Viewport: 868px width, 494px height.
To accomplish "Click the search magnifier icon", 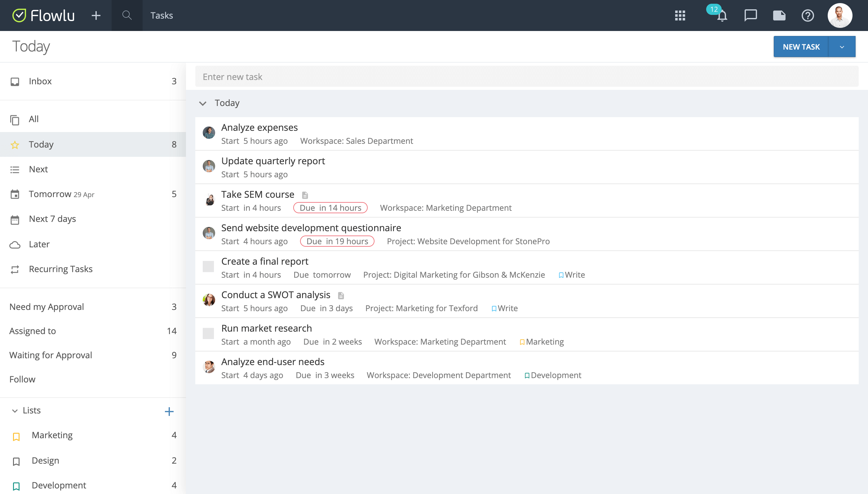I will coord(127,15).
